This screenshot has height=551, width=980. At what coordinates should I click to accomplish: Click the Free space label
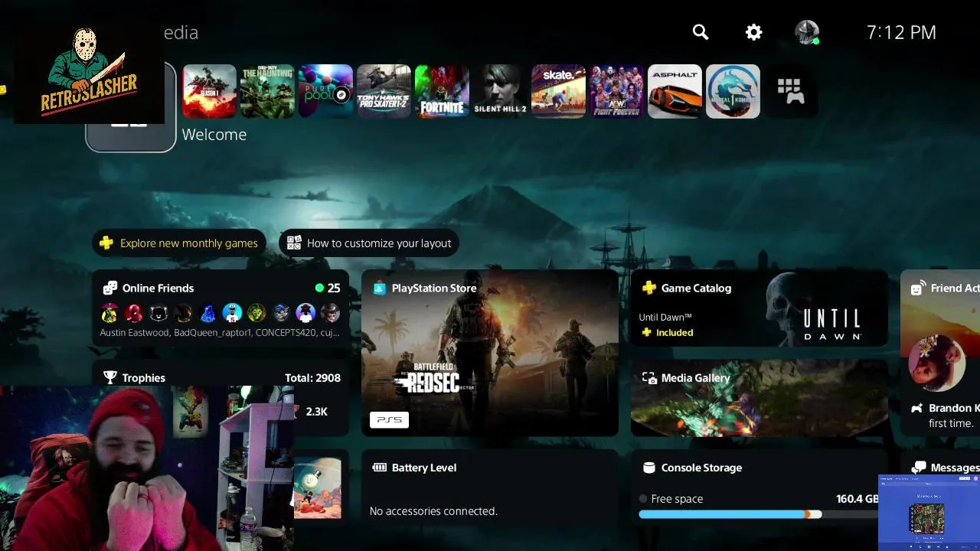coord(677,499)
